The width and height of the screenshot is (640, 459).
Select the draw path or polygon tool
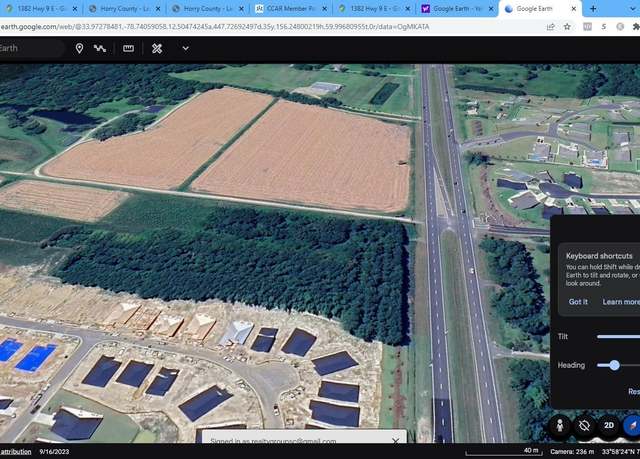click(100, 49)
